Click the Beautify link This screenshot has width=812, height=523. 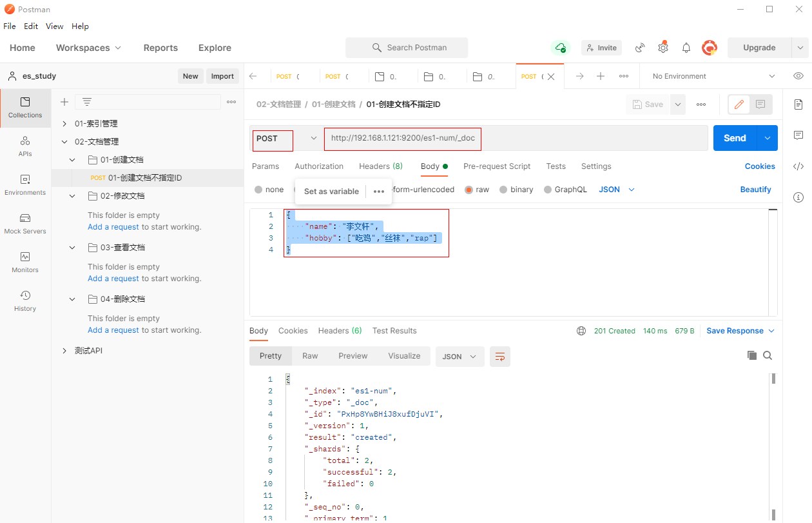point(755,190)
